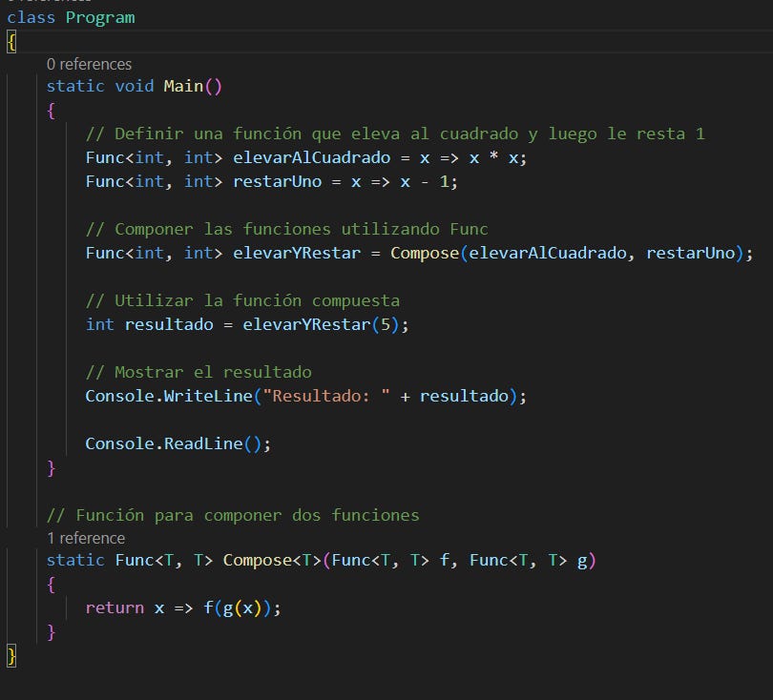Click the comment '// Definir una función que eleva al cuadrado'
The image size is (773, 700).
pos(302,134)
